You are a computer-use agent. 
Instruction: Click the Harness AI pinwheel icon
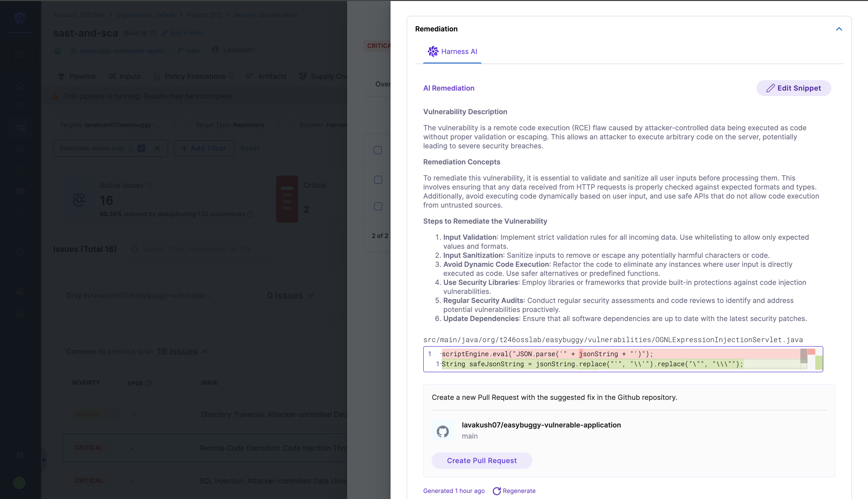pos(433,51)
